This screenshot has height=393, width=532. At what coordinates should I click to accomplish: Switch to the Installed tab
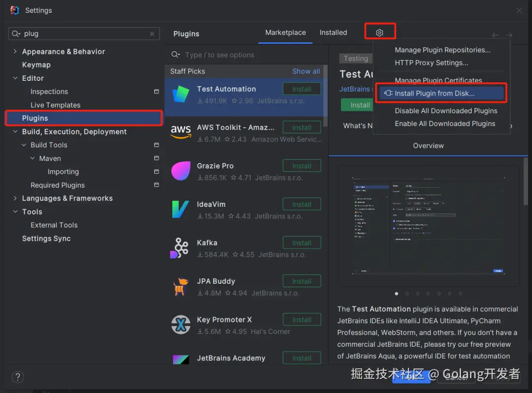click(333, 33)
